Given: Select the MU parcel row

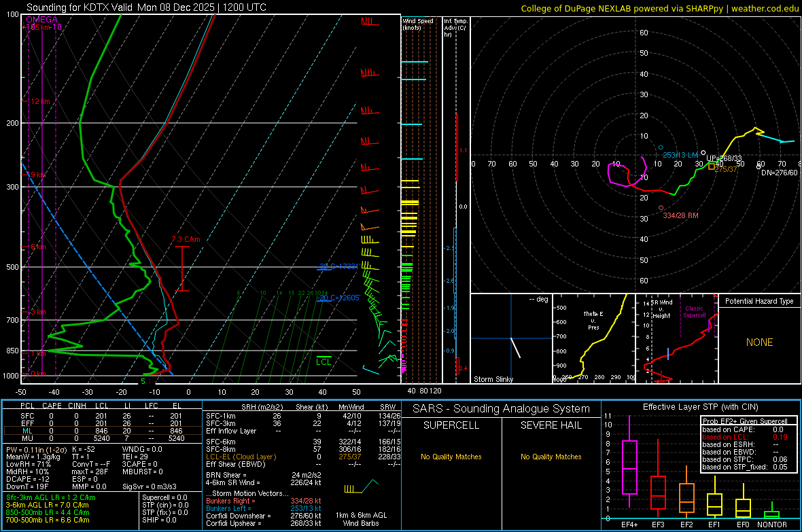Looking at the screenshot, I should (102, 438).
